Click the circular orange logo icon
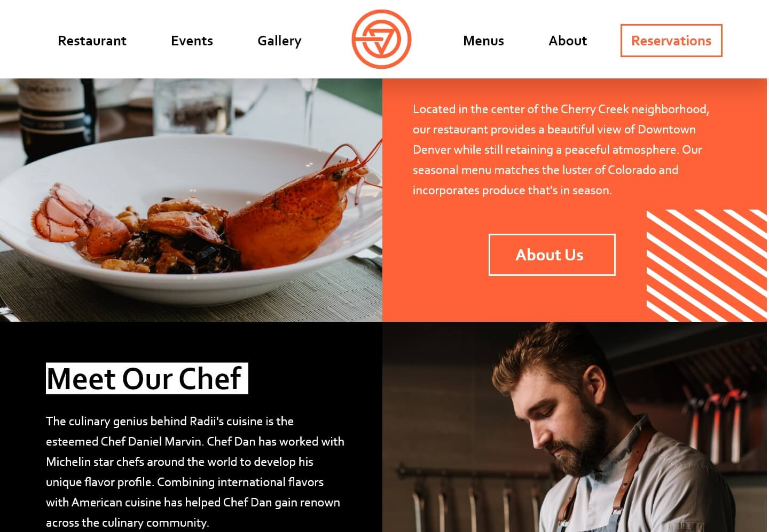Viewport: 769px width, 532px height. coord(381,39)
